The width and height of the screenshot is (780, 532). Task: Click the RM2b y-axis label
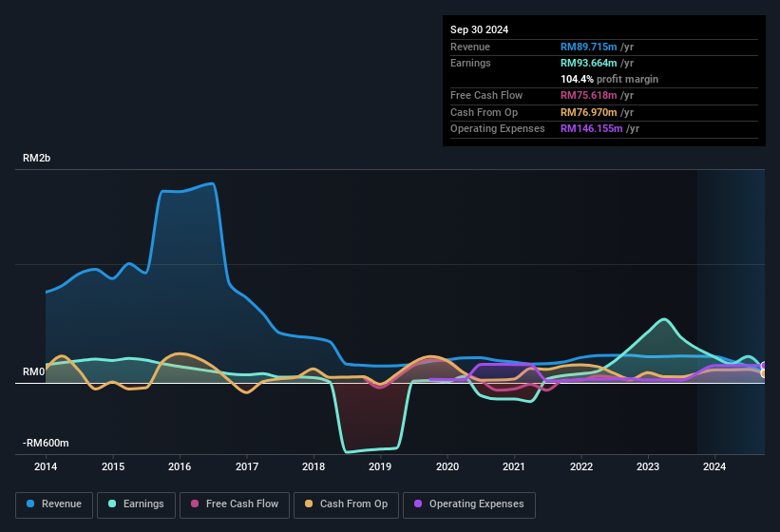36,158
